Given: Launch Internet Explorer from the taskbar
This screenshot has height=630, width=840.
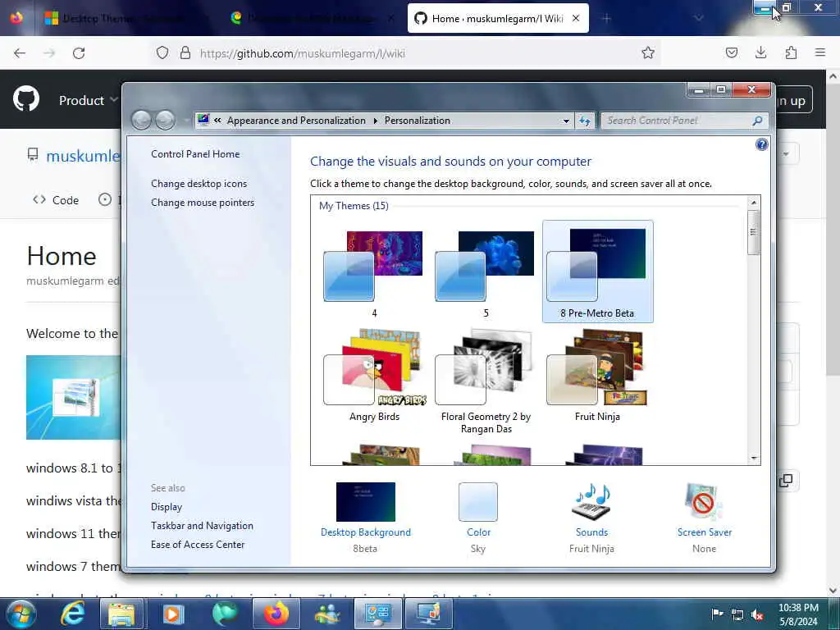Looking at the screenshot, I should point(73,614).
